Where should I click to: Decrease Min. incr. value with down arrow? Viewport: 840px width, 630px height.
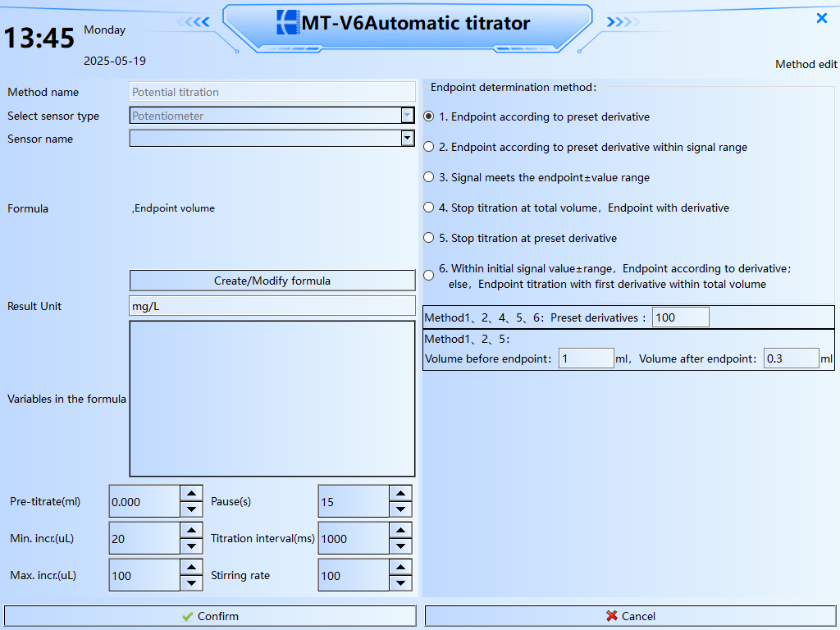(191, 547)
